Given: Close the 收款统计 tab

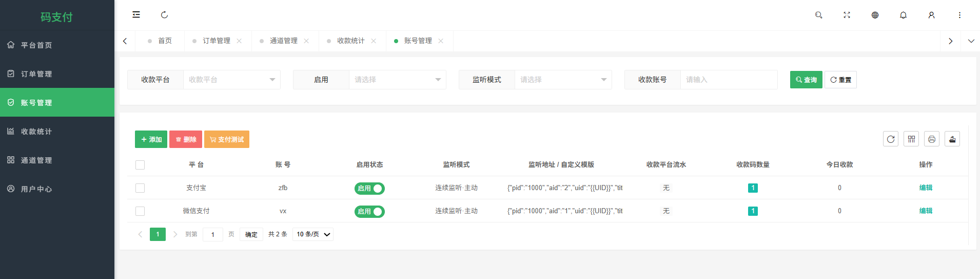Looking at the screenshot, I should (374, 41).
